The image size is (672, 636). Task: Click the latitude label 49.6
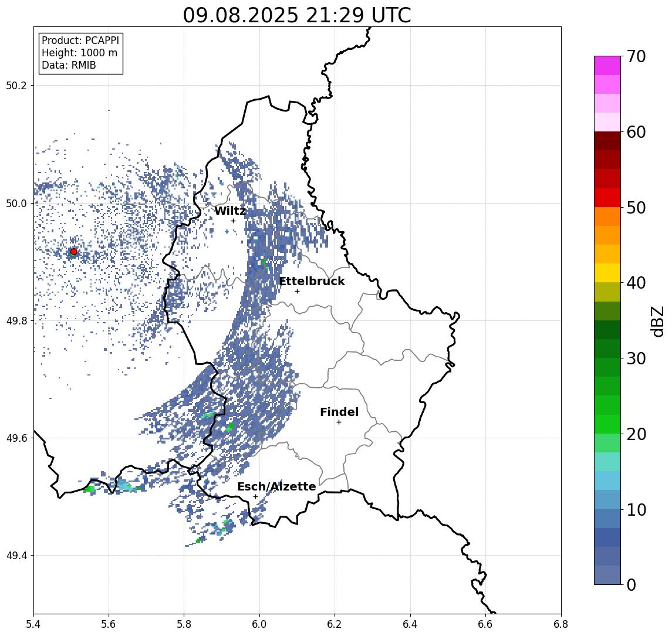(16, 438)
